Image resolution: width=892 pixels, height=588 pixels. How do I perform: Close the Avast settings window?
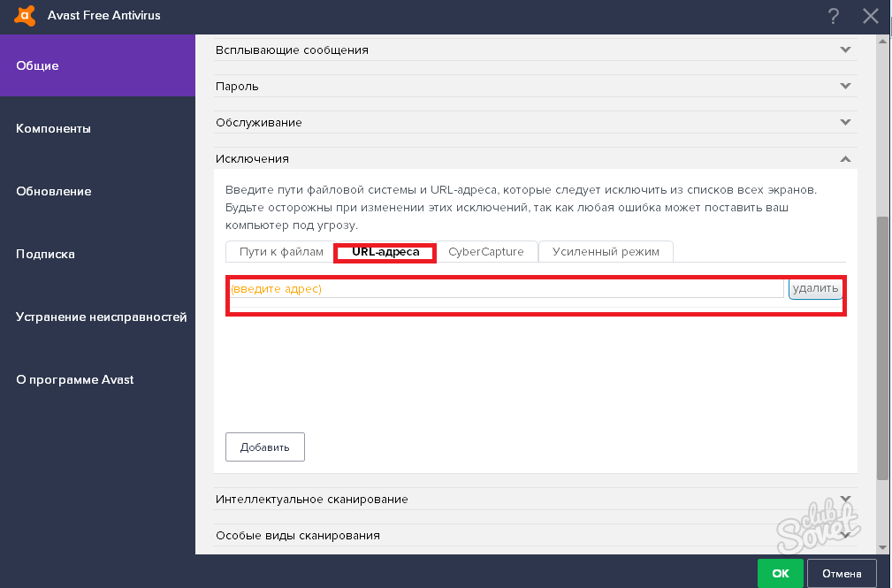[x=871, y=16]
